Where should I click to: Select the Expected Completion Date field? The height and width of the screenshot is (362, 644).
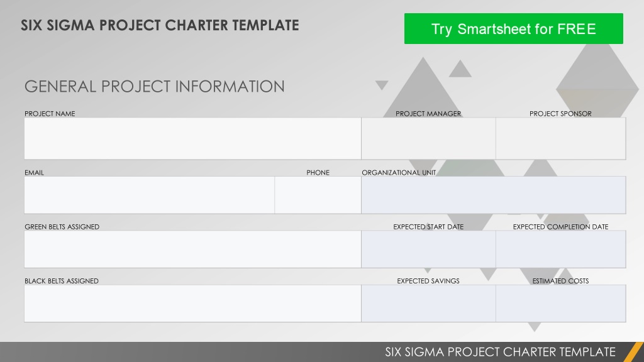560,249
